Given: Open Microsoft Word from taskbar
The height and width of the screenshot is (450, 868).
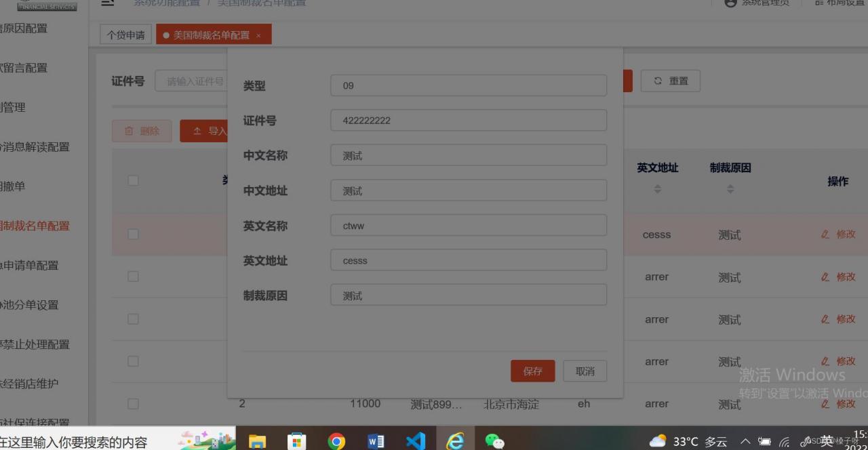Looking at the screenshot, I should pyautogui.click(x=376, y=441).
